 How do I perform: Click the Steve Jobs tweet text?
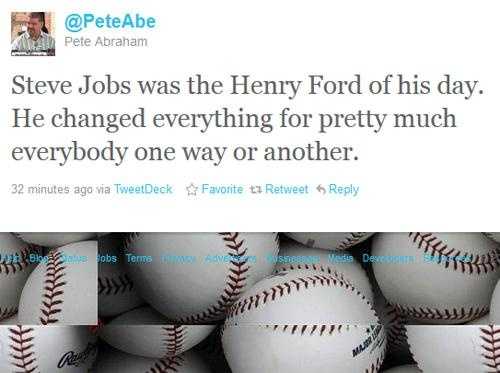click(x=247, y=118)
